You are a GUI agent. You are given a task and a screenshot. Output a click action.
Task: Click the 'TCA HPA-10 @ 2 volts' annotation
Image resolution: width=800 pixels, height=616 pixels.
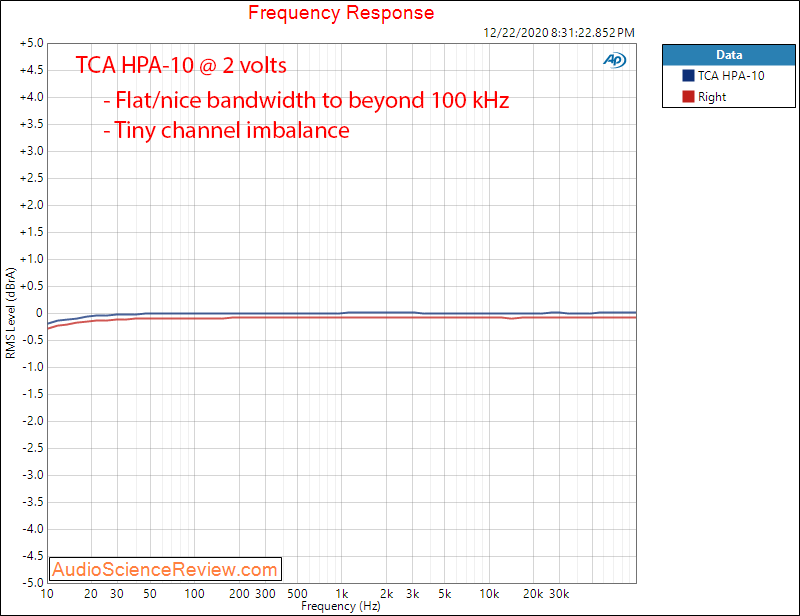click(181, 65)
